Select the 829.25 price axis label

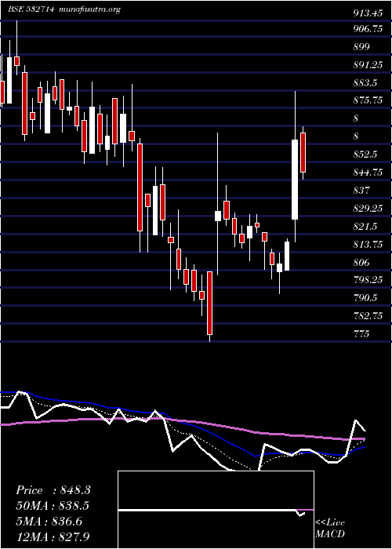pyautogui.click(x=367, y=209)
